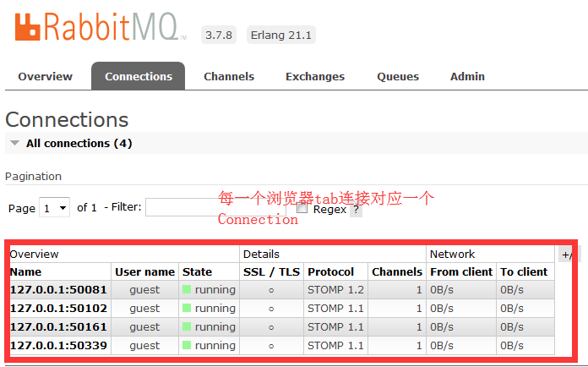Click the RabbitMQ logo
Image resolution: width=588 pixels, height=367 pixels.
pos(101,27)
